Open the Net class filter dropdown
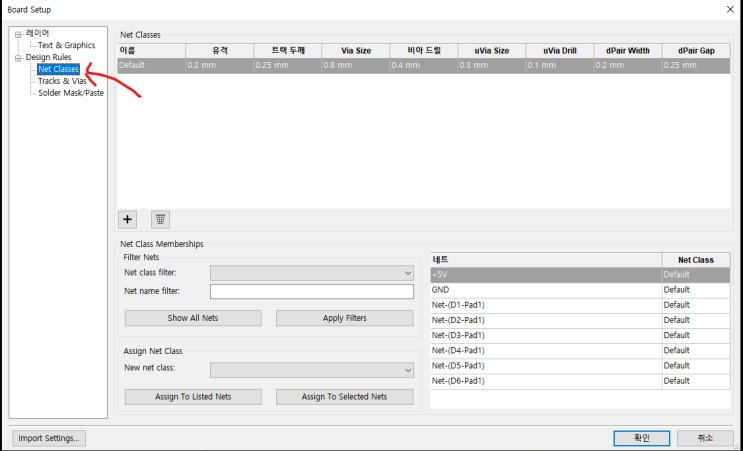 coord(312,273)
